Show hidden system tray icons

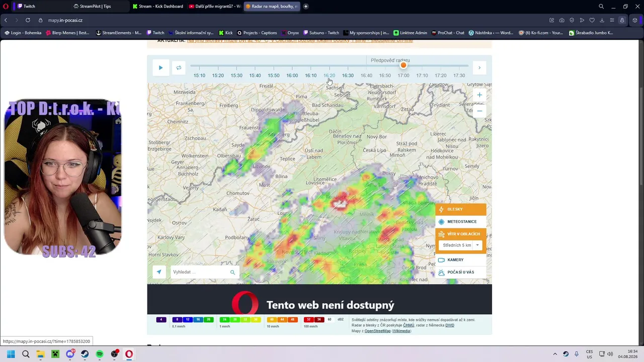click(555, 354)
